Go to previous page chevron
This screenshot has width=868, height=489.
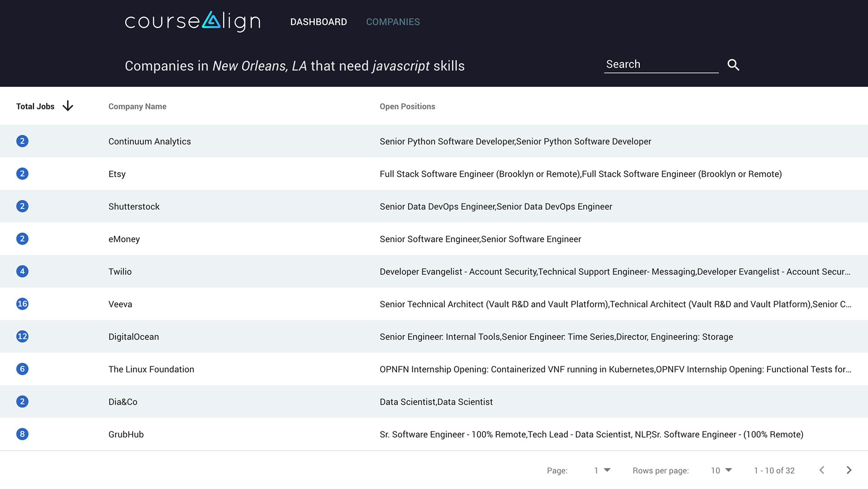[x=822, y=470]
